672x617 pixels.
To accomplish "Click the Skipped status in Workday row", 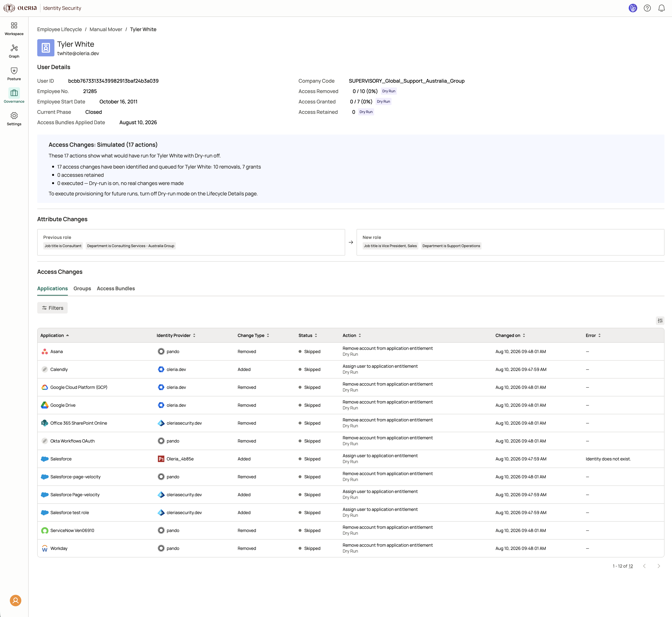I will coord(310,548).
